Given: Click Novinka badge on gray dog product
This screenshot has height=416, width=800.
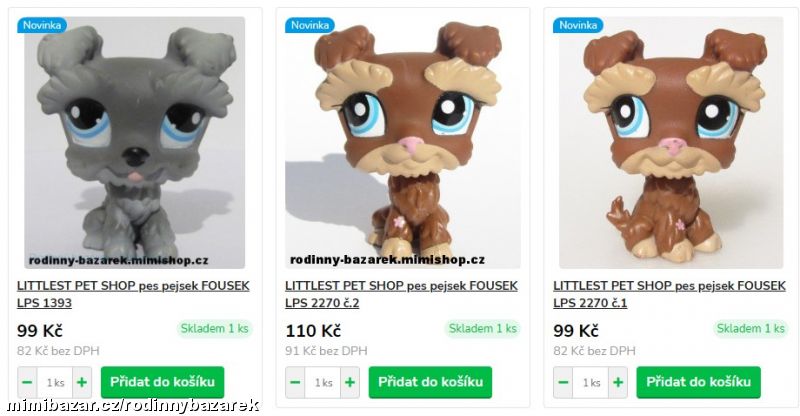Looking at the screenshot, I should pos(42,25).
